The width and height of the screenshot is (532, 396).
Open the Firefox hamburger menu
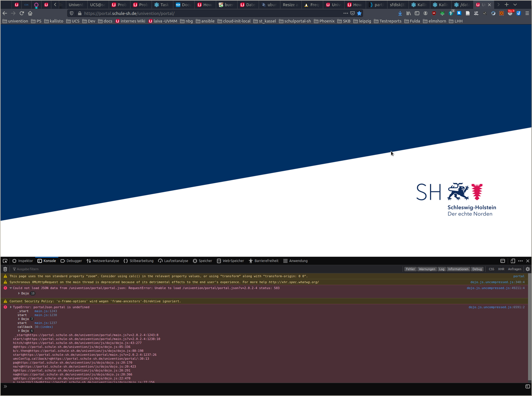(x=527, y=13)
